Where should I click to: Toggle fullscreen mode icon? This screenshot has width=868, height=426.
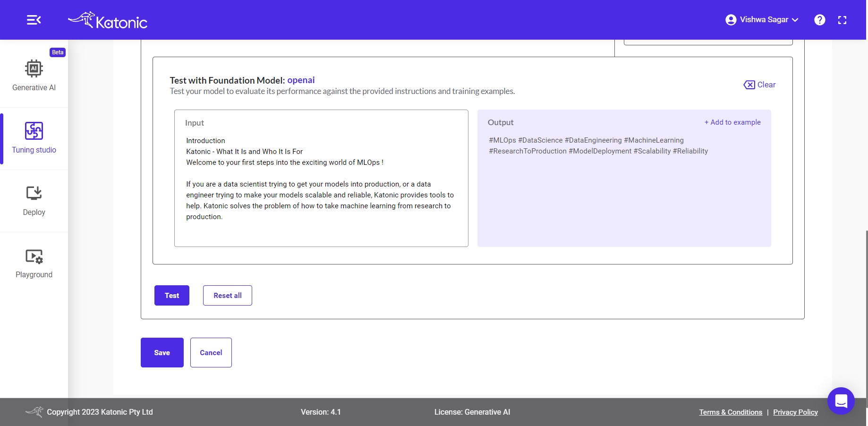pos(842,20)
